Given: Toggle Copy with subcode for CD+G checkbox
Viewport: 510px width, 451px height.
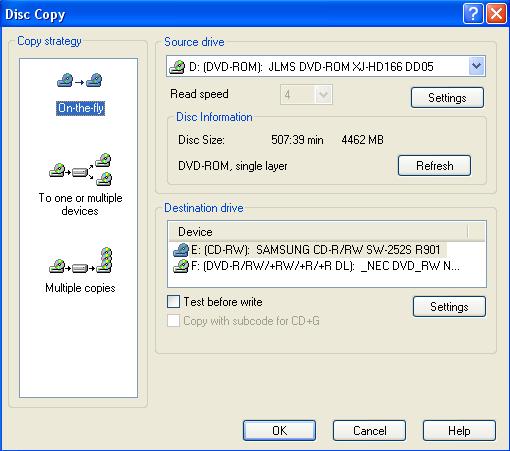Looking at the screenshot, I should 173,321.
